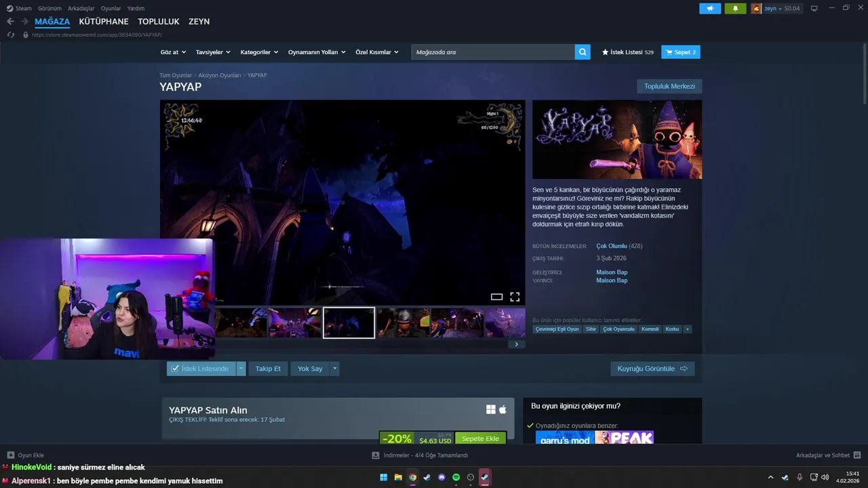
Task: Open Windows Start menu
Action: (x=384, y=477)
